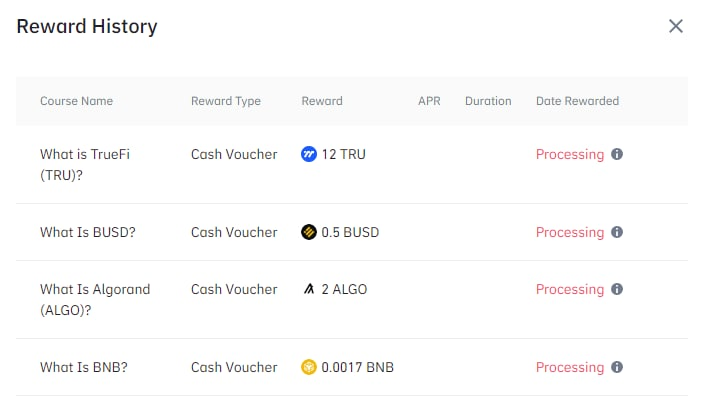
Task: Open info icon beside TrueFi Processing status
Action: (617, 154)
